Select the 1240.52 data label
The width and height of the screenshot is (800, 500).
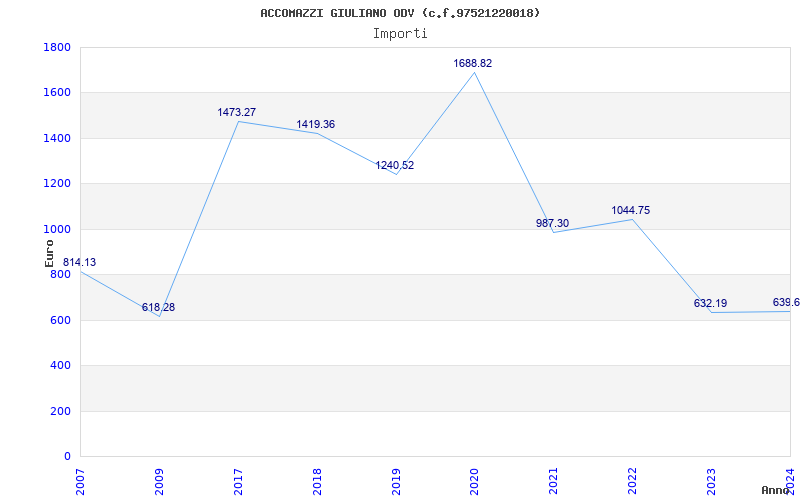[x=395, y=165]
